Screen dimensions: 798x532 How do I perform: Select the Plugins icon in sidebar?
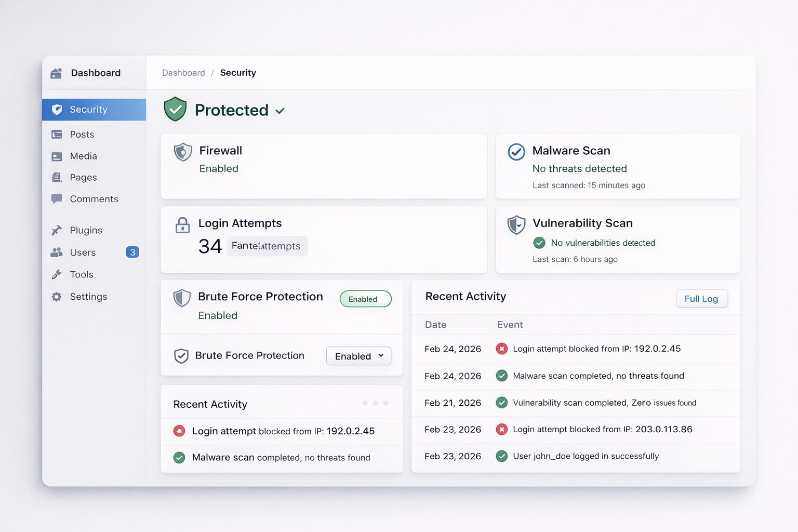[x=57, y=230]
